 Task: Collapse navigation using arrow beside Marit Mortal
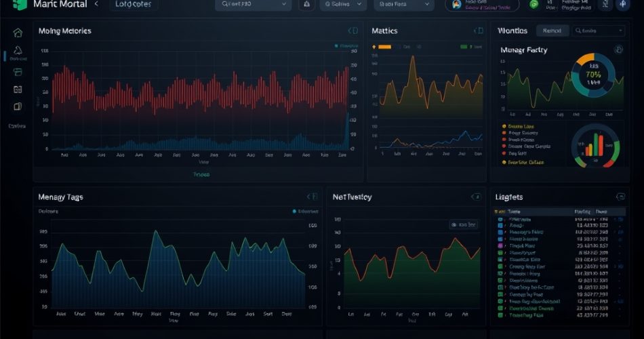tap(96, 4)
